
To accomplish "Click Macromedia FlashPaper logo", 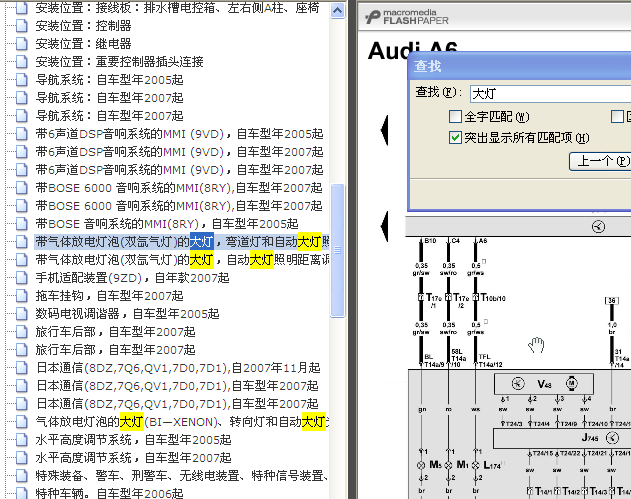I will coord(407,17).
